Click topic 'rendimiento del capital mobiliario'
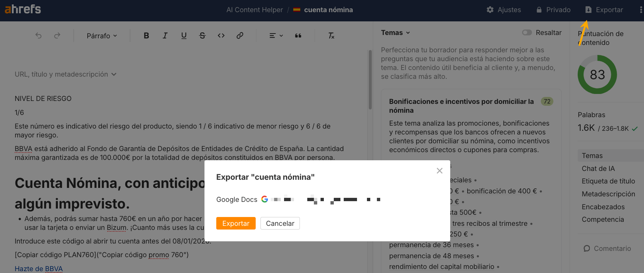The image size is (644, 273). [x=442, y=266]
